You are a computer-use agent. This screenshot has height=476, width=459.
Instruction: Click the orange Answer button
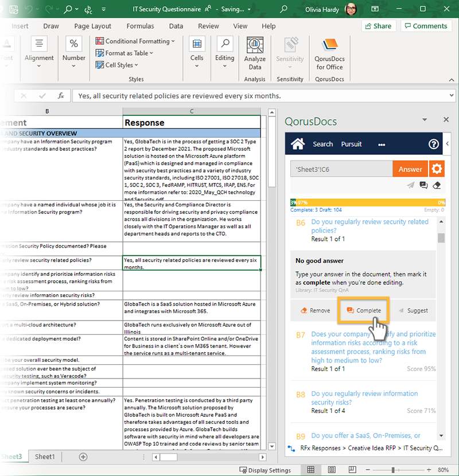(410, 169)
